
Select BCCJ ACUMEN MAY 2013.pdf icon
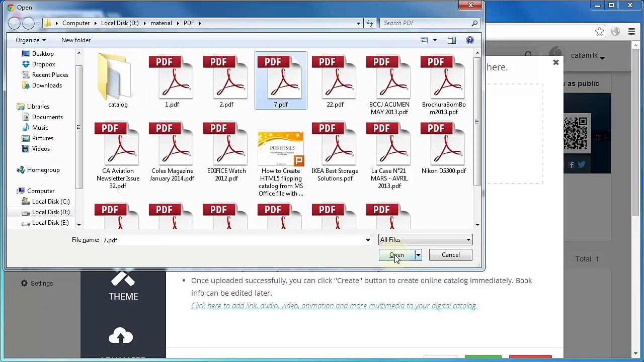[389, 77]
